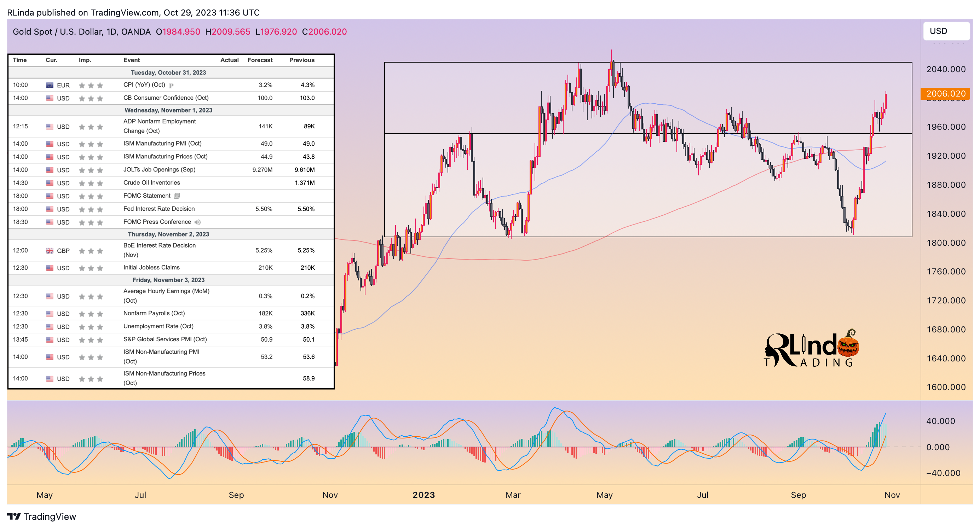
Task: Click the 2040.000 price axis label
Action: point(946,69)
